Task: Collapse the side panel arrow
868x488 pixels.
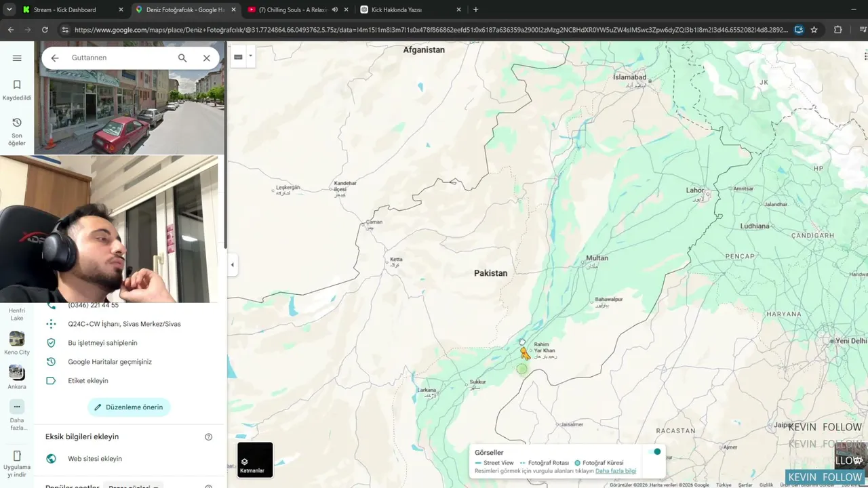Action: [x=232, y=264]
